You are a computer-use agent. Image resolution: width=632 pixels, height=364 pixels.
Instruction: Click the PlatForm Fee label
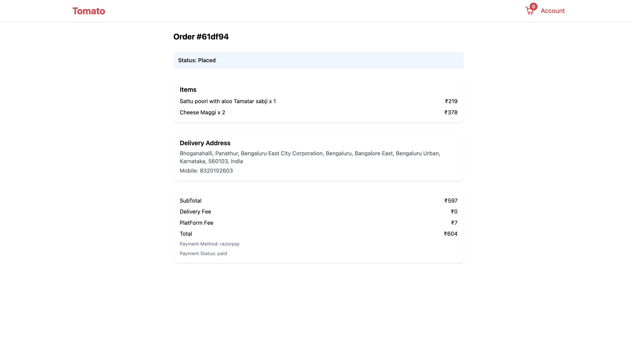pos(196,223)
